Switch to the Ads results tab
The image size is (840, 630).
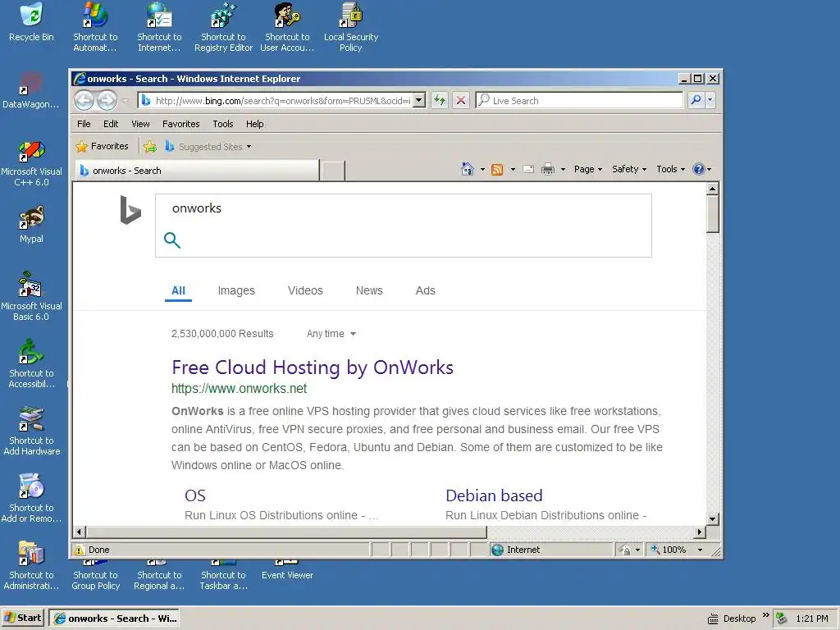(x=426, y=291)
